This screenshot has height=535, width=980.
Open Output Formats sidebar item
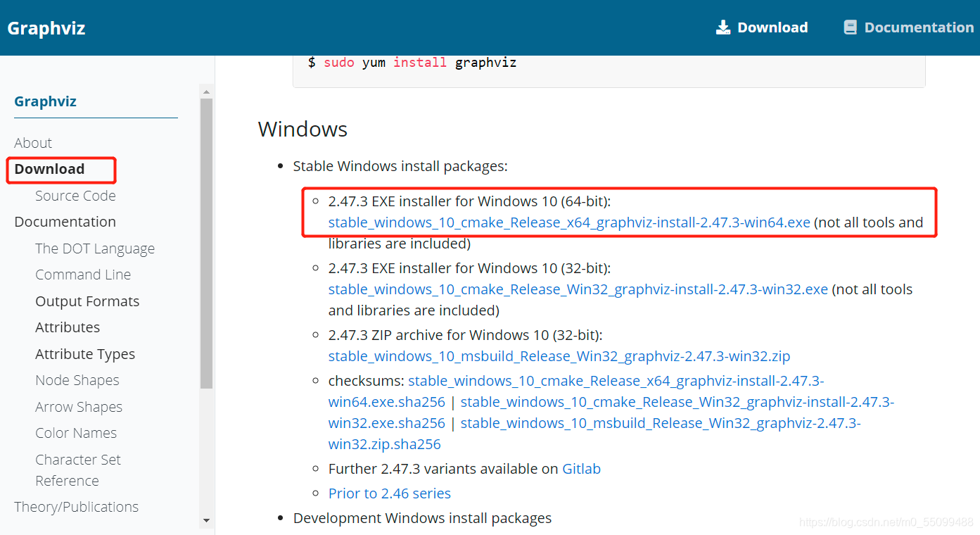87,301
